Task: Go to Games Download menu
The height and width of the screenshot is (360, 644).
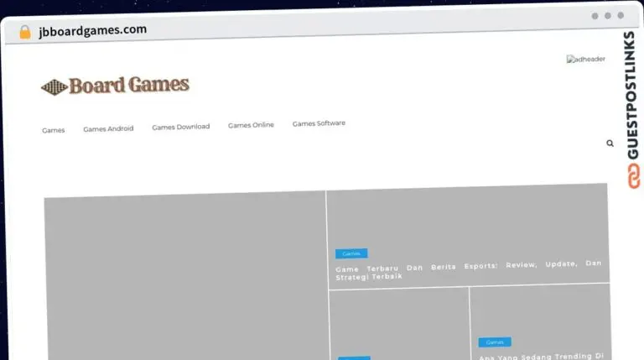Action: pos(180,127)
